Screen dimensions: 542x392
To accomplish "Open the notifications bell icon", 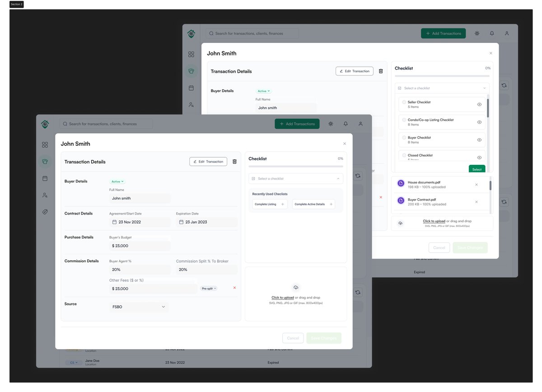I will (346, 123).
